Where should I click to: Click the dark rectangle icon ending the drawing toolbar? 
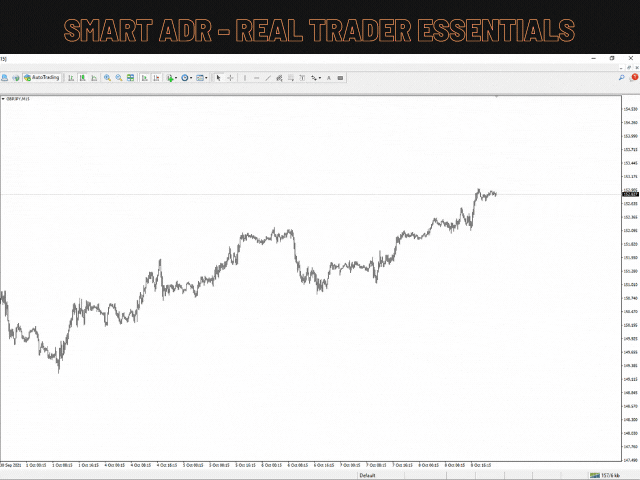(340, 78)
